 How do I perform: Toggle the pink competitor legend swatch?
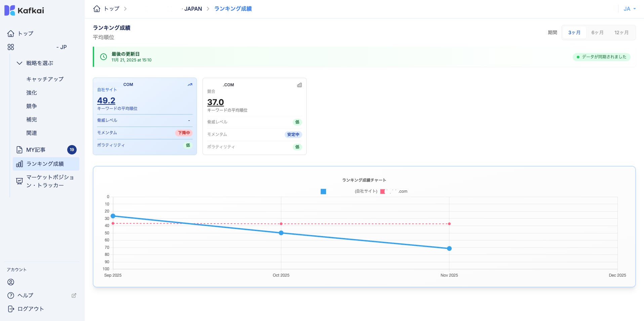click(x=383, y=191)
